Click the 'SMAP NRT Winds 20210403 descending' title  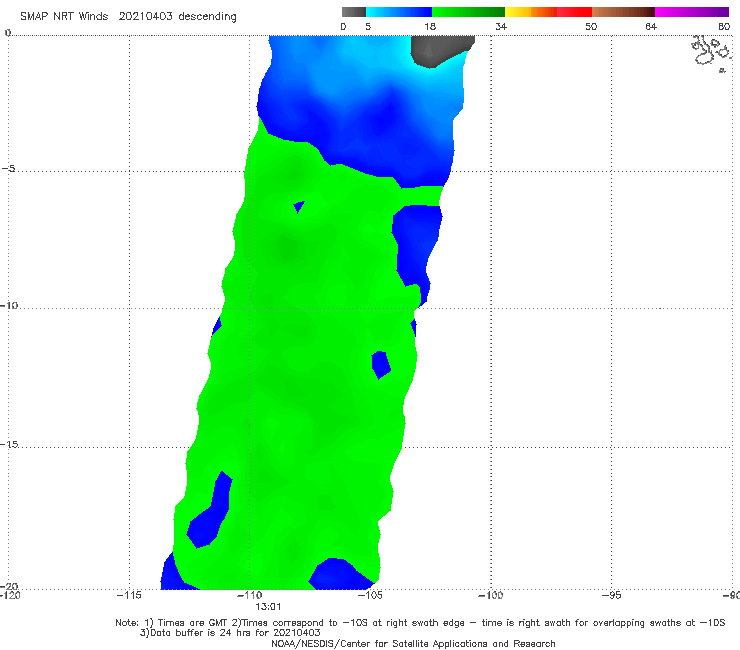coord(128,17)
